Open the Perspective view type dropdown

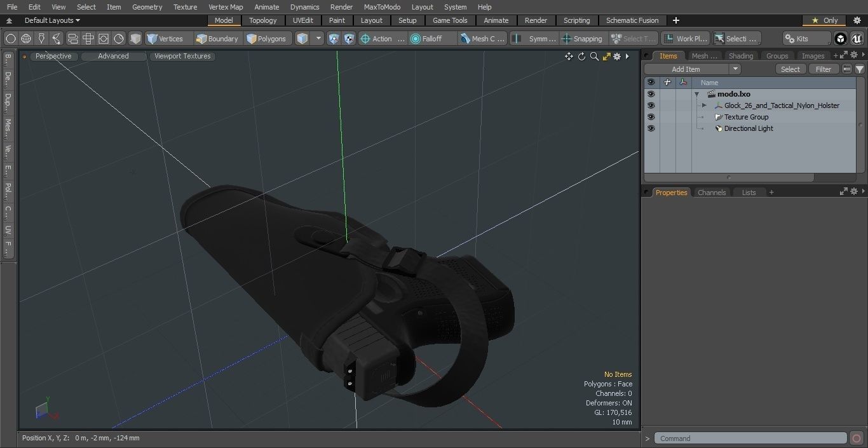coord(53,56)
